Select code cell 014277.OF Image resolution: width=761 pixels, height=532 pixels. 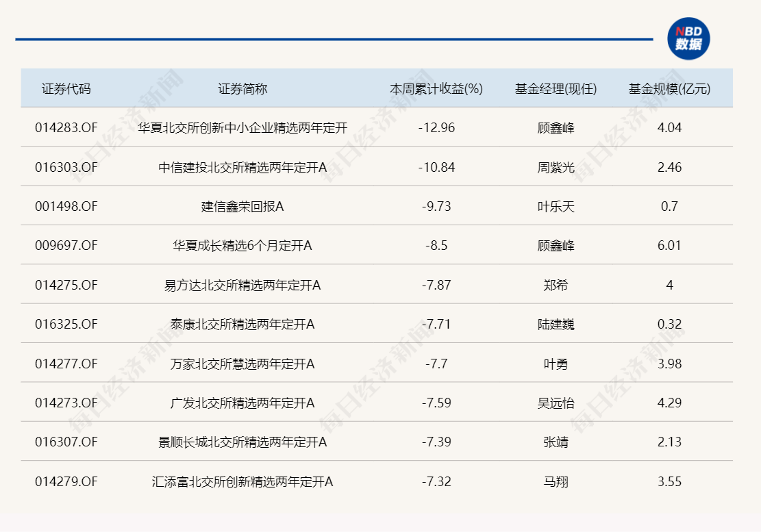[x=66, y=364]
